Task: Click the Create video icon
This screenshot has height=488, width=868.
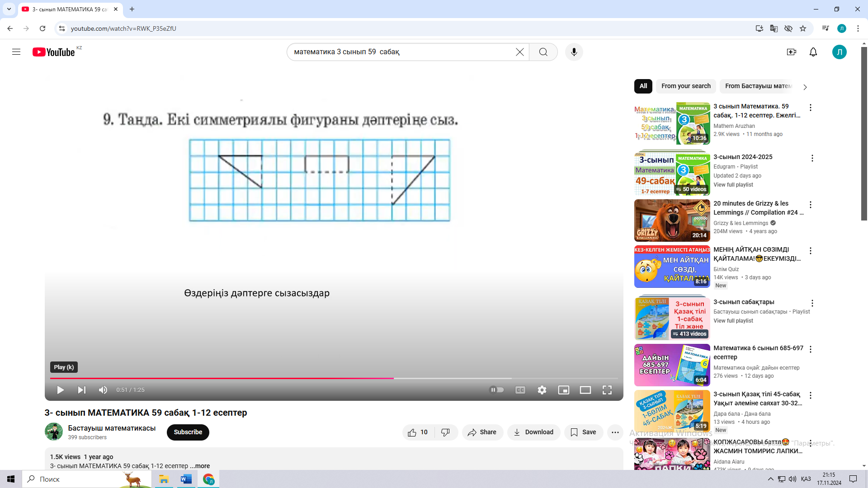Action: point(791,52)
